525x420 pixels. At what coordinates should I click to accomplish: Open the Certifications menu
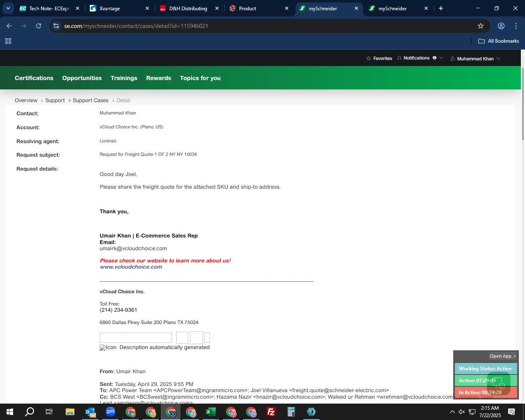click(x=34, y=78)
